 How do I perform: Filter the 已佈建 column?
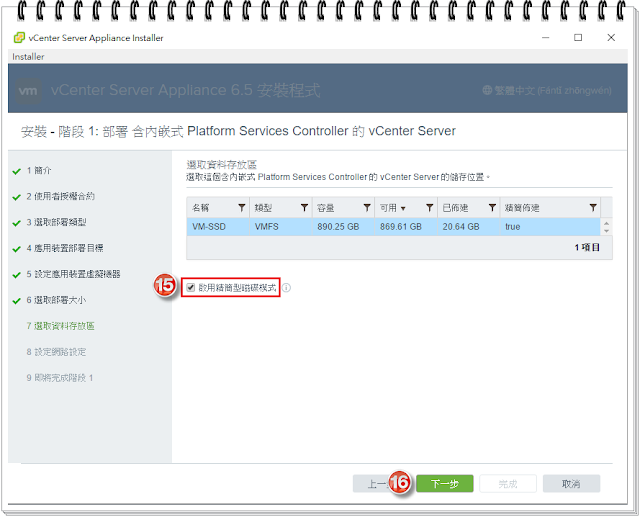[x=492, y=208]
